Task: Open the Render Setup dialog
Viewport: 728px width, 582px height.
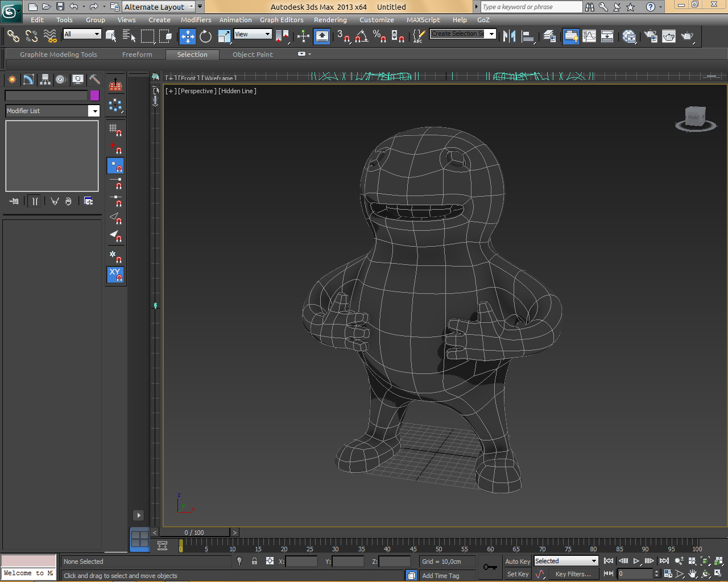Action: (x=650, y=36)
